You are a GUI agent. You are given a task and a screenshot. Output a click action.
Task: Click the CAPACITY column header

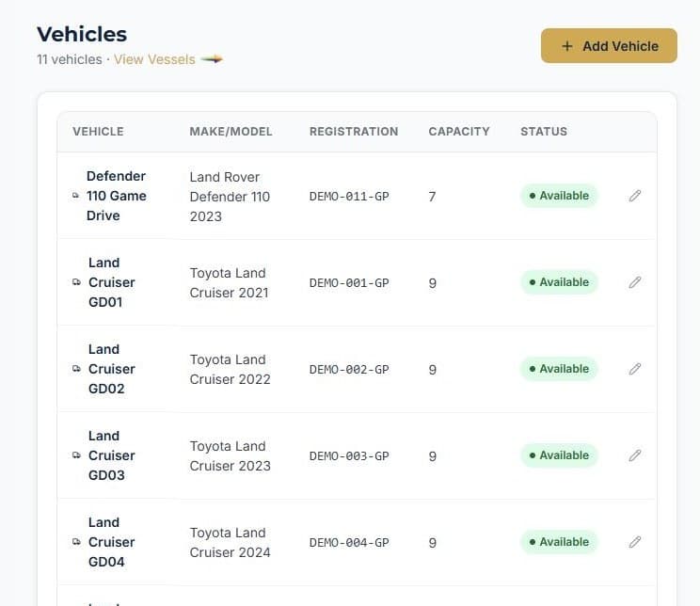click(459, 132)
